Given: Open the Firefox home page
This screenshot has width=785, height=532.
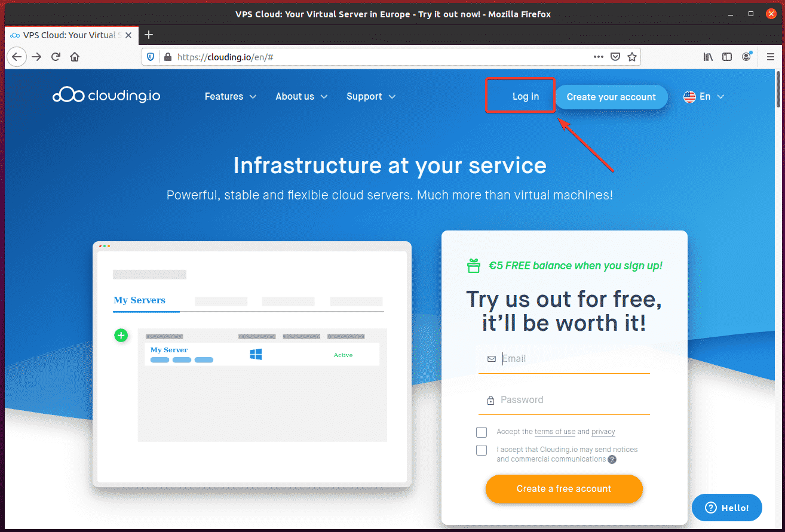Looking at the screenshot, I should (75, 57).
